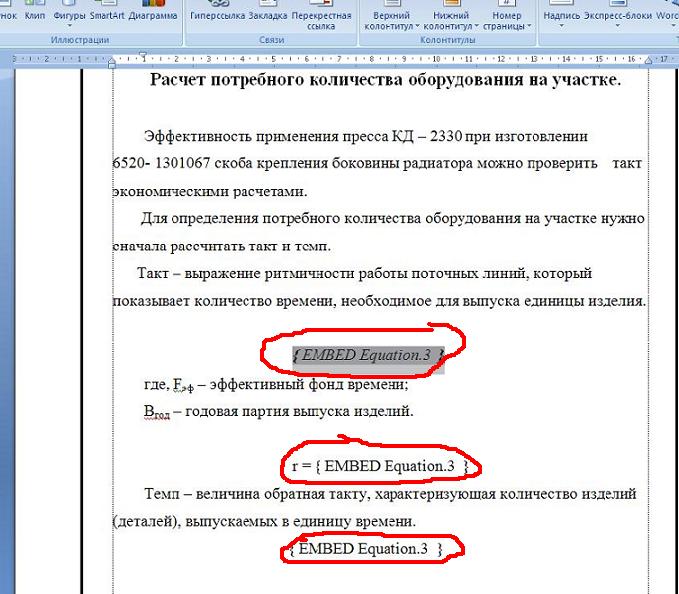The width and height of the screenshot is (679, 594).
Task: Click the left indent marker on ruler
Action: click(112, 63)
